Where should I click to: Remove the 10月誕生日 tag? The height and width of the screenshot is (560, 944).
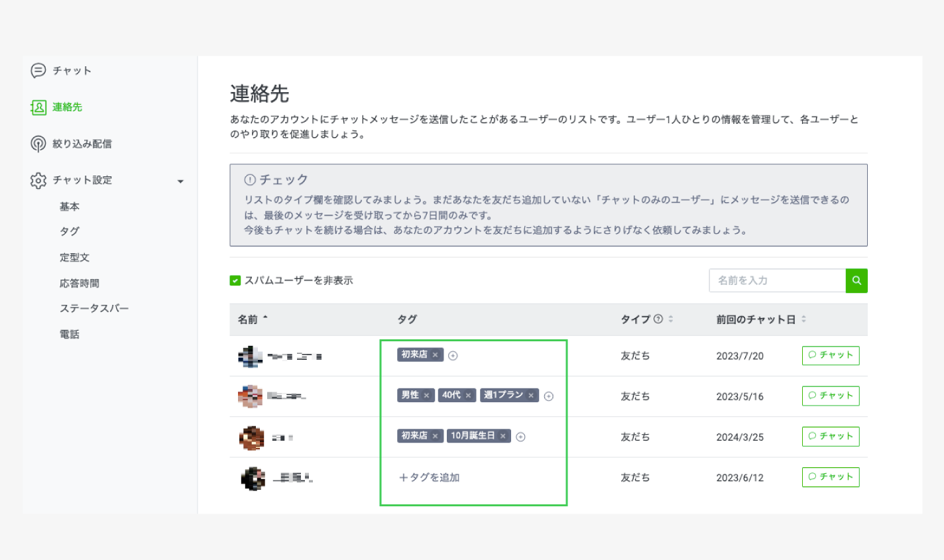pos(503,436)
